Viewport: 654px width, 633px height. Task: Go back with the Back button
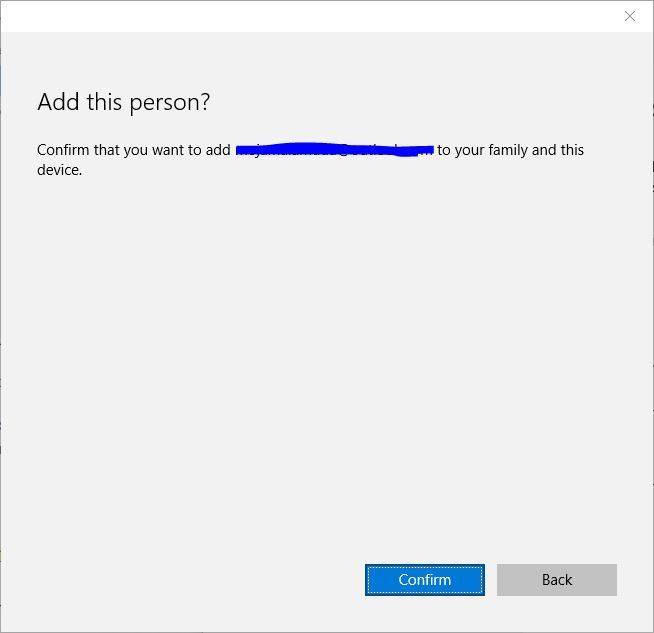556,580
